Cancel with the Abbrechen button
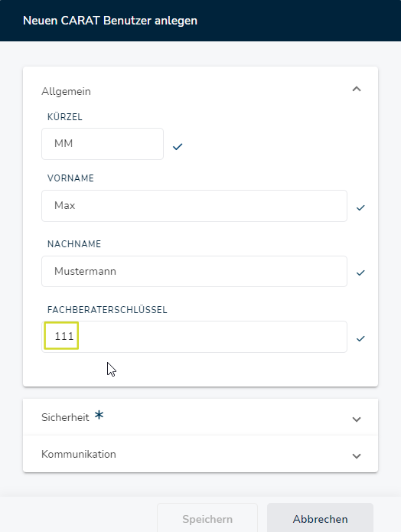401x532 pixels. [x=320, y=518]
